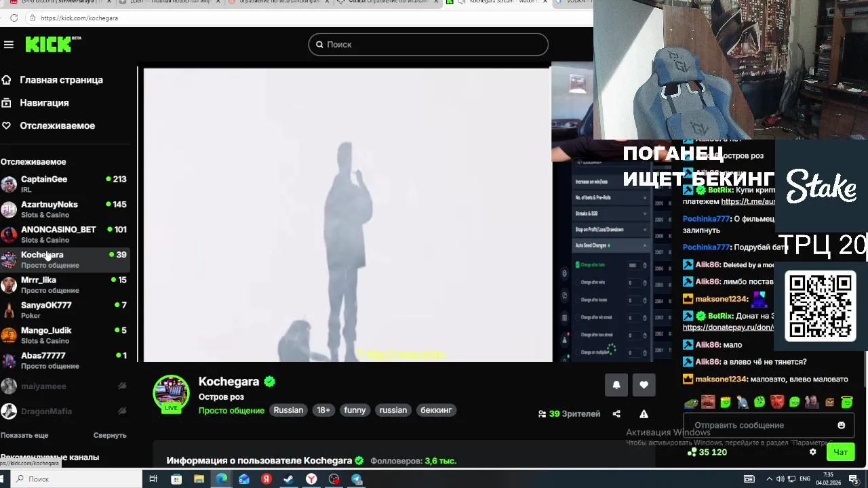Open offline DragonMafia channel

[x=64, y=411]
